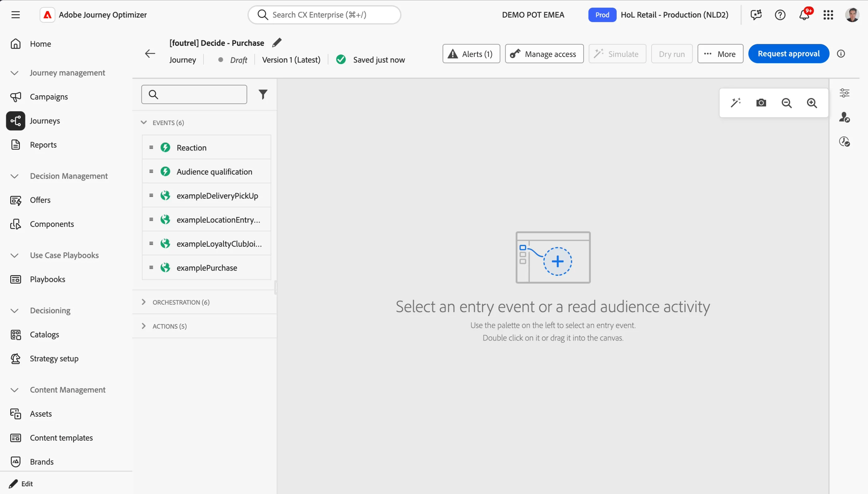Collapse the Journey management group
Viewport: 868px width, 494px height.
[14, 73]
